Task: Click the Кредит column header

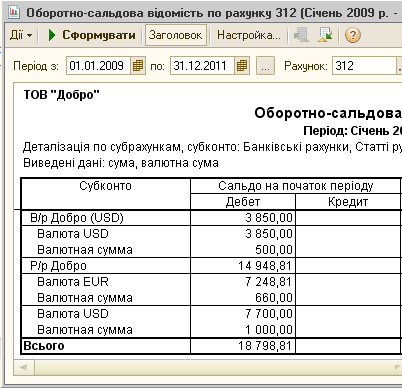Action: click(x=348, y=202)
